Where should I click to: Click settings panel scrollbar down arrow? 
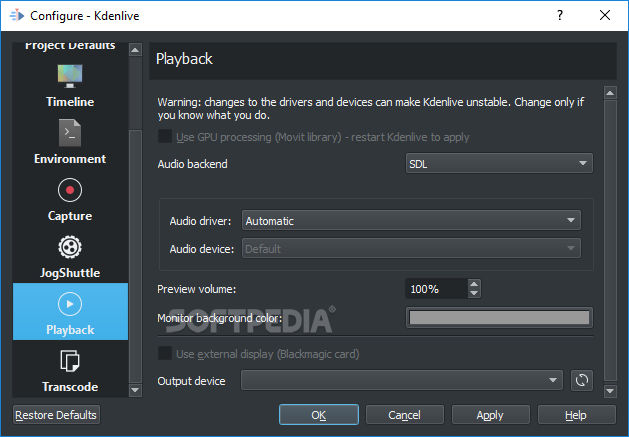[610, 390]
